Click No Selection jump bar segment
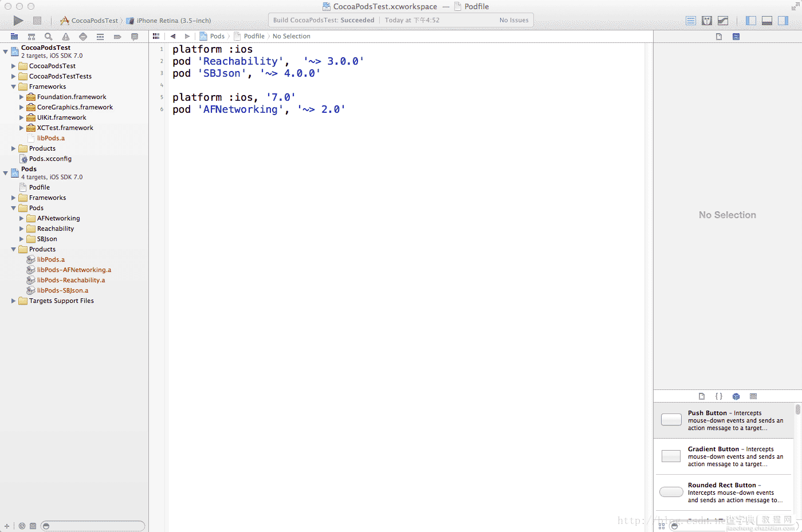802x532 pixels. (x=292, y=36)
